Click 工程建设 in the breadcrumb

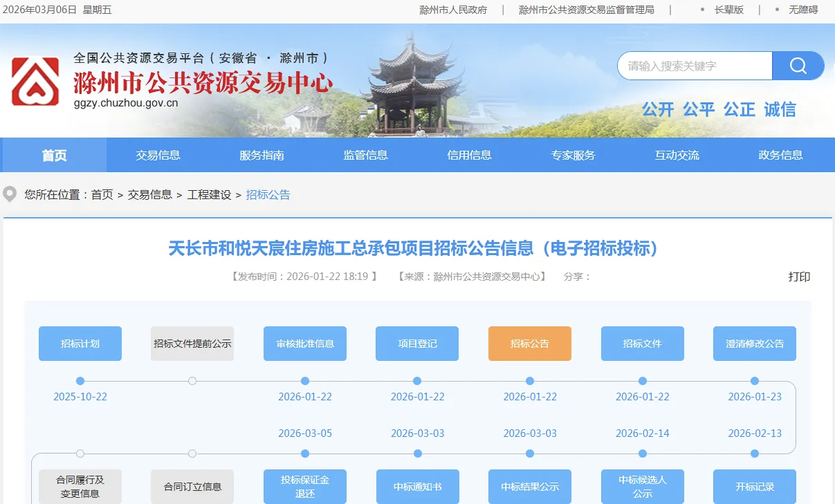coord(209,195)
